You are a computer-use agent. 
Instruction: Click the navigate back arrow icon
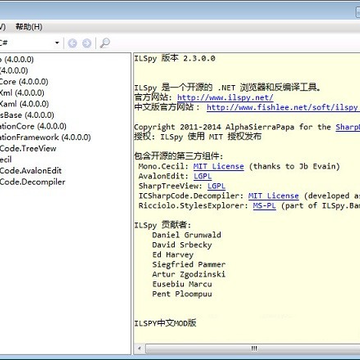[x=72, y=43]
